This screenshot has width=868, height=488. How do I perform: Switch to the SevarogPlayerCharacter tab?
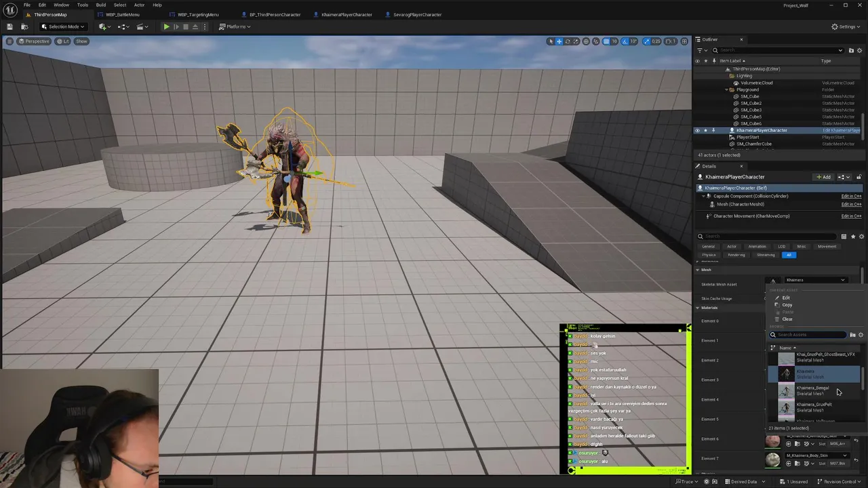(417, 14)
